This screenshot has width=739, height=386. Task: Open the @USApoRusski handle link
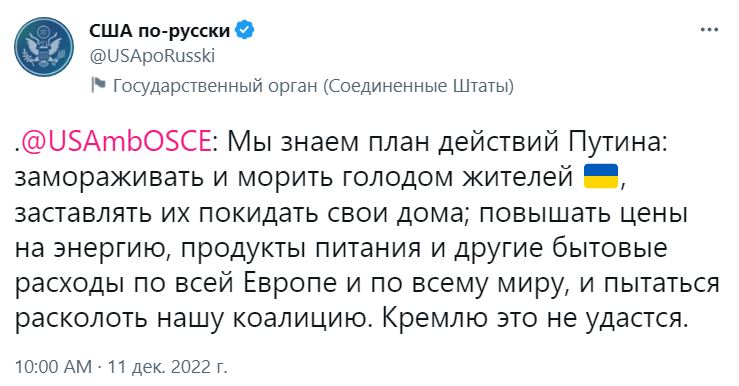(152, 56)
